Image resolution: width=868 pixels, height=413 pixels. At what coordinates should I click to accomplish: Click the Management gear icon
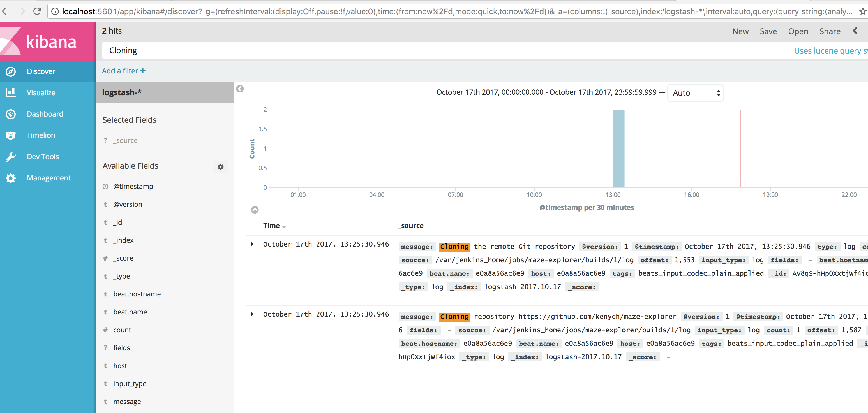click(11, 178)
